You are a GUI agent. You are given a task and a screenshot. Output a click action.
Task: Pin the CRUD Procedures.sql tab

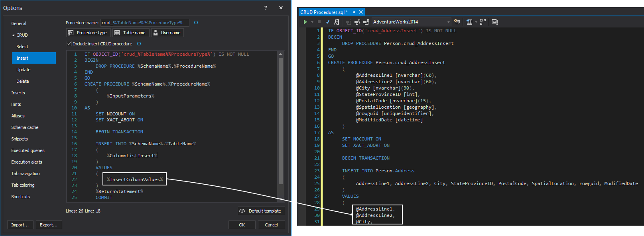point(353,12)
